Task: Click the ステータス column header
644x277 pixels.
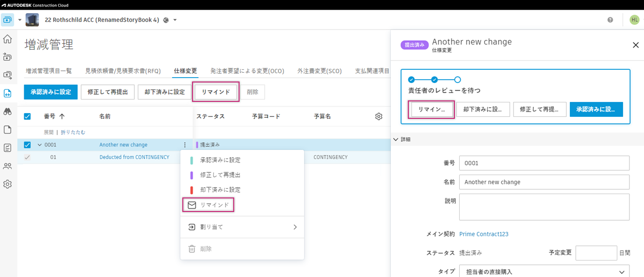Action: click(x=210, y=116)
